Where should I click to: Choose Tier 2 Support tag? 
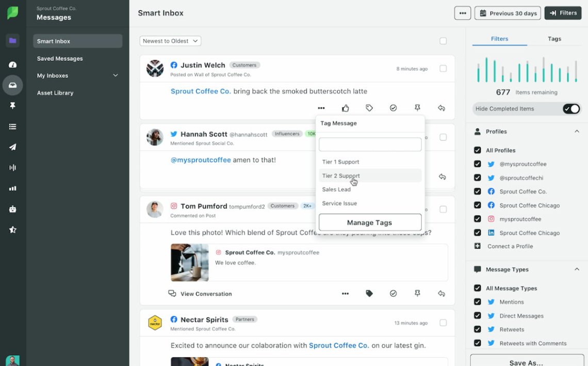tap(370, 176)
